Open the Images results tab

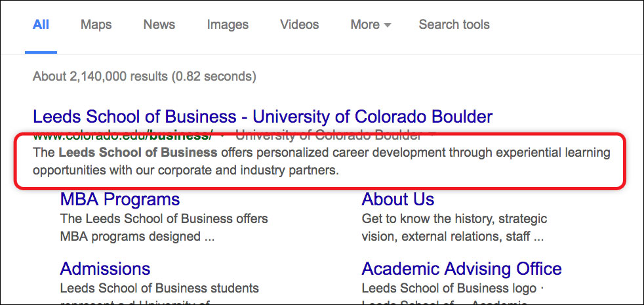pyautogui.click(x=228, y=25)
